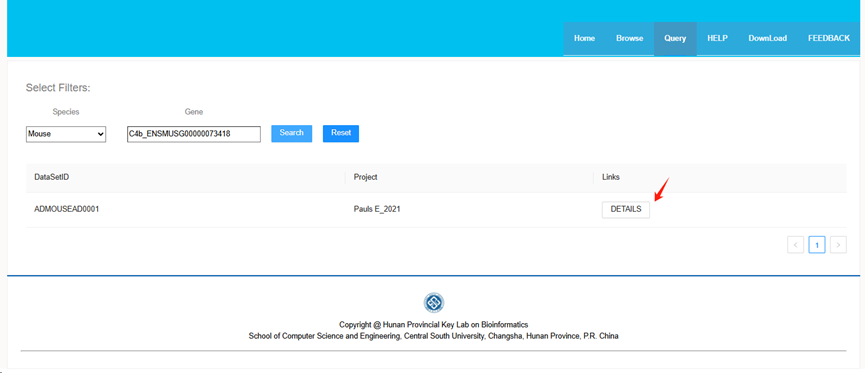Viewport: 865px width, 373px height.
Task: Switch to the DownLoad tab
Action: 767,39
